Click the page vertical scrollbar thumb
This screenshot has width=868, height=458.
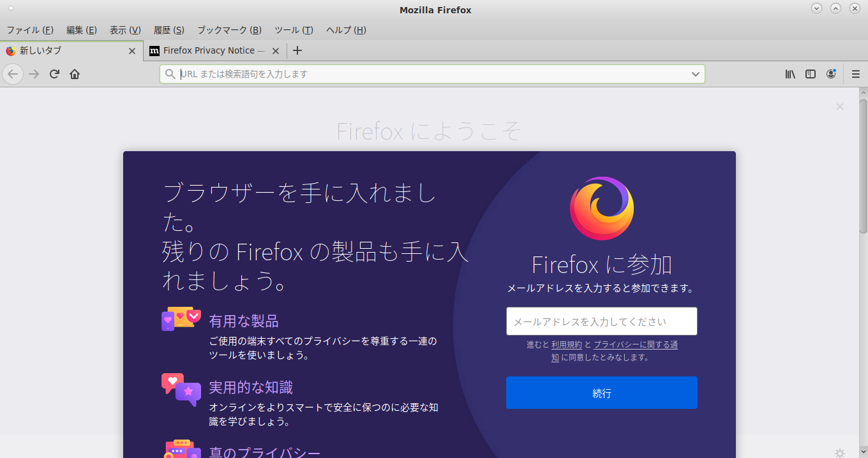(x=863, y=166)
